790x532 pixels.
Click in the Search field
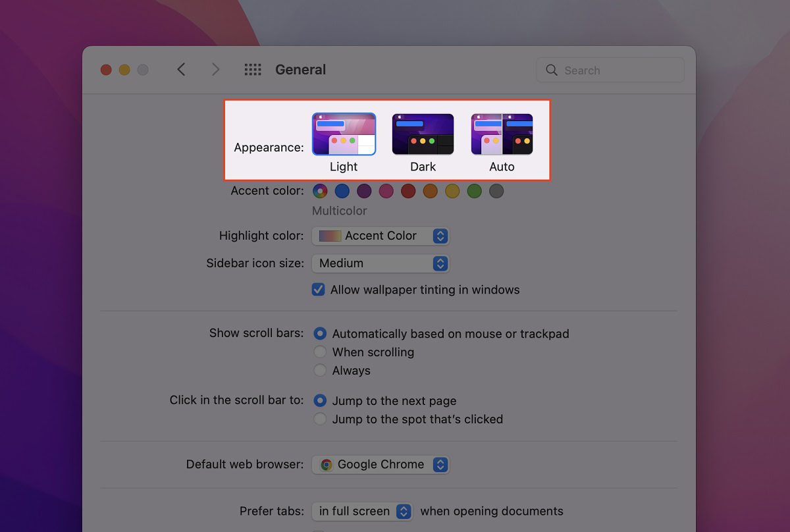click(610, 70)
